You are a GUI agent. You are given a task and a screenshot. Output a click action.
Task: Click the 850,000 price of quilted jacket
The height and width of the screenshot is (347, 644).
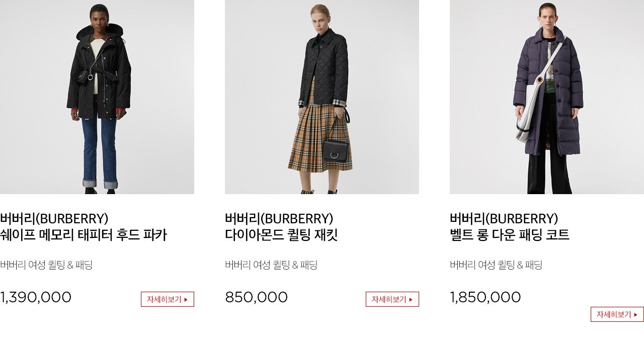coord(257,297)
